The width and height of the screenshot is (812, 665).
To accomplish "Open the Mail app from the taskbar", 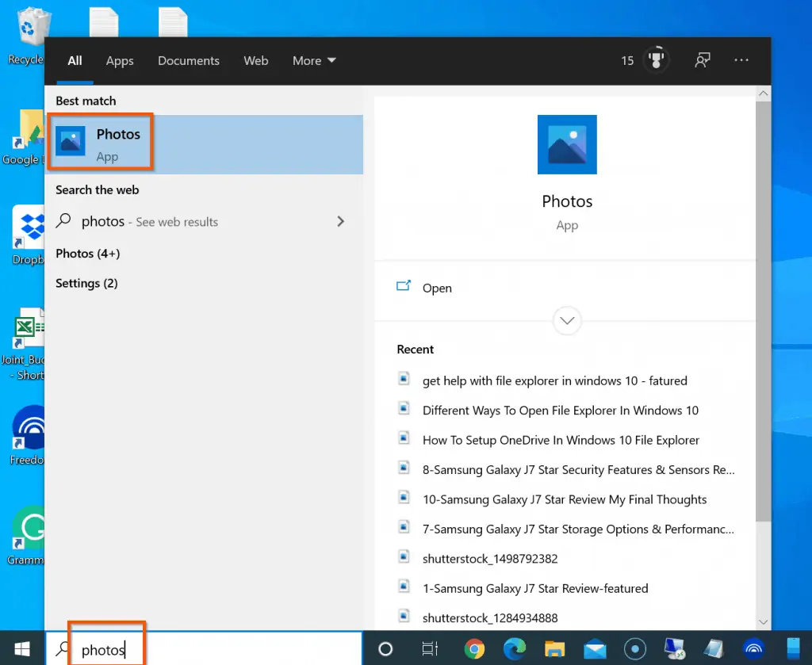I will [x=595, y=649].
